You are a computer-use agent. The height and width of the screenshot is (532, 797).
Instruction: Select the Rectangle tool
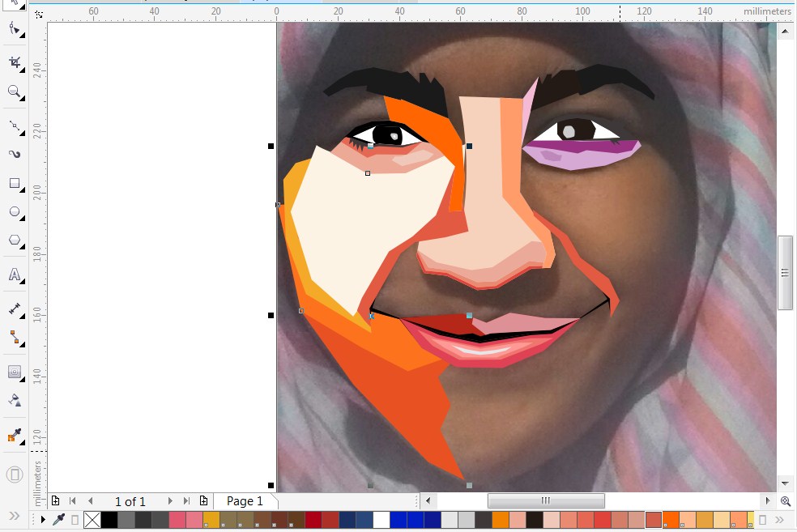(14, 183)
